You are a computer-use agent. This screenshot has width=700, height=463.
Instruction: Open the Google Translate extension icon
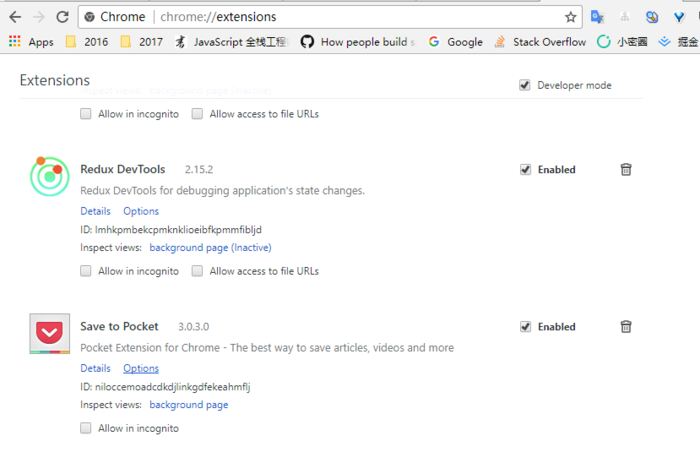point(597,17)
